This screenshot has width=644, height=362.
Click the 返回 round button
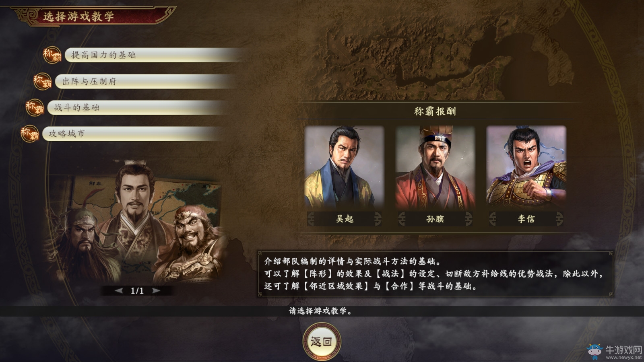coord(322,341)
